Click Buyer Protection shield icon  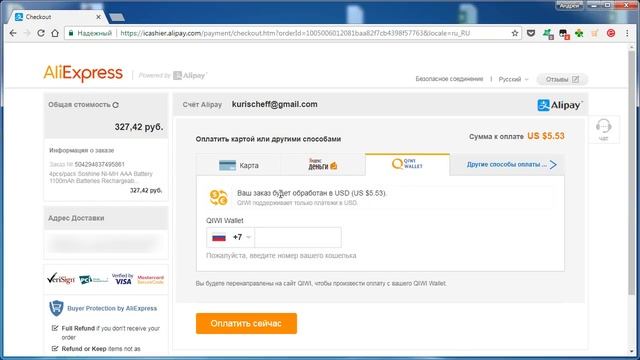[x=56, y=308]
